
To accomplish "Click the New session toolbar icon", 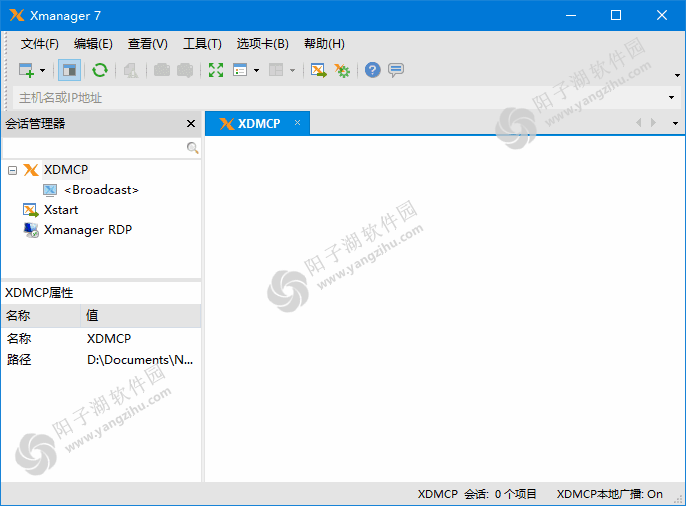I will click(26, 70).
